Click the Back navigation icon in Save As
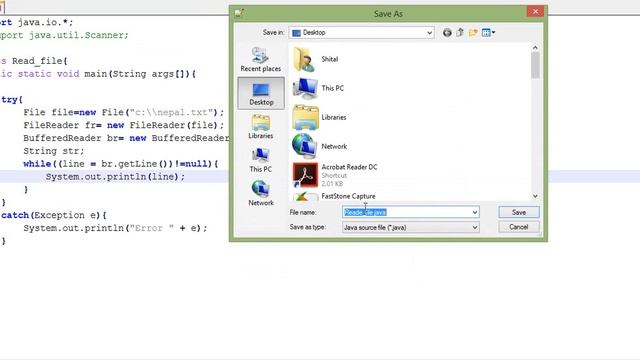Viewport: 640px width, 360px height. 447,33
